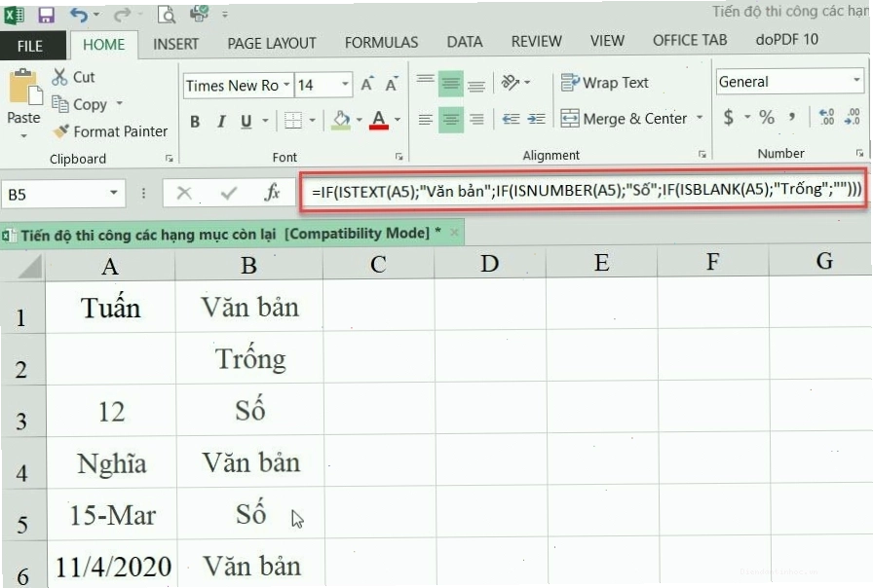Open the Name Box dropdown for B5

(x=114, y=193)
